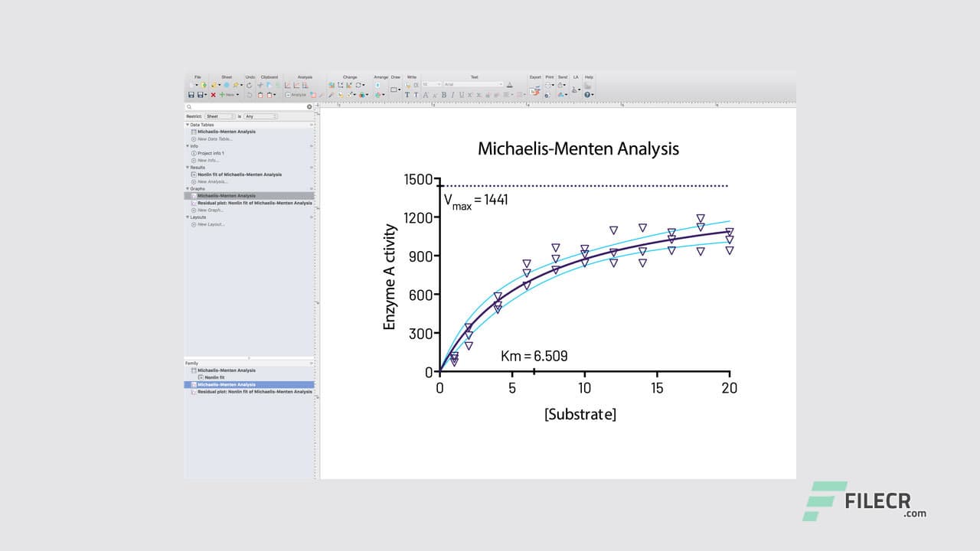Toggle underline text formatting

(460, 94)
